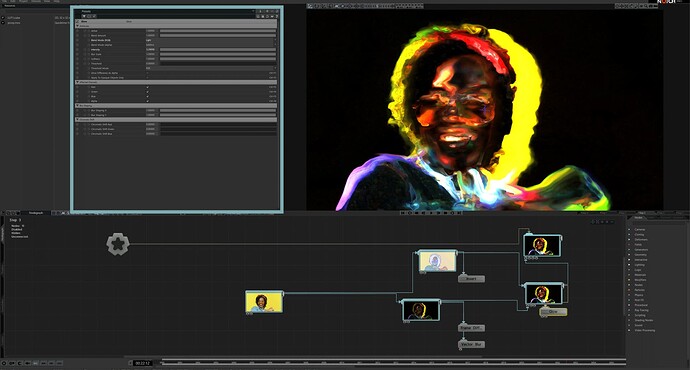690x370 pixels.
Task: Toggle the Green affected channel checkbox
Action: (x=147, y=92)
